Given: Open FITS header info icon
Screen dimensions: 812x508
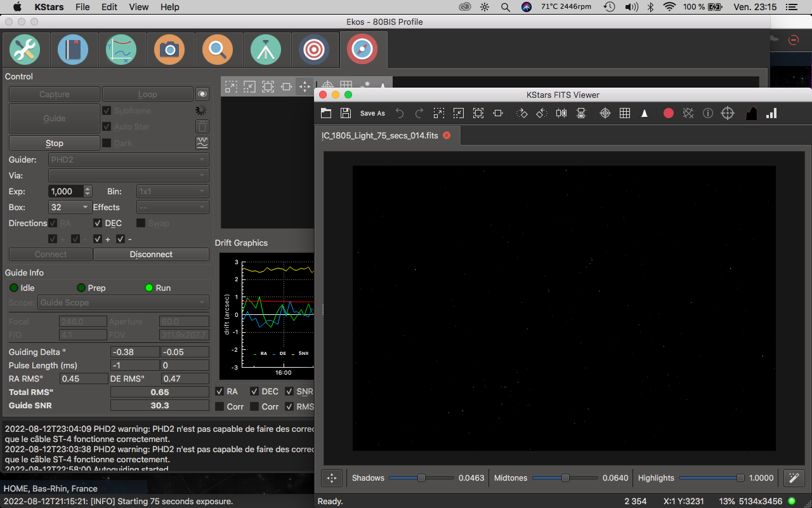Looking at the screenshot, I should (x=708, y=113).
